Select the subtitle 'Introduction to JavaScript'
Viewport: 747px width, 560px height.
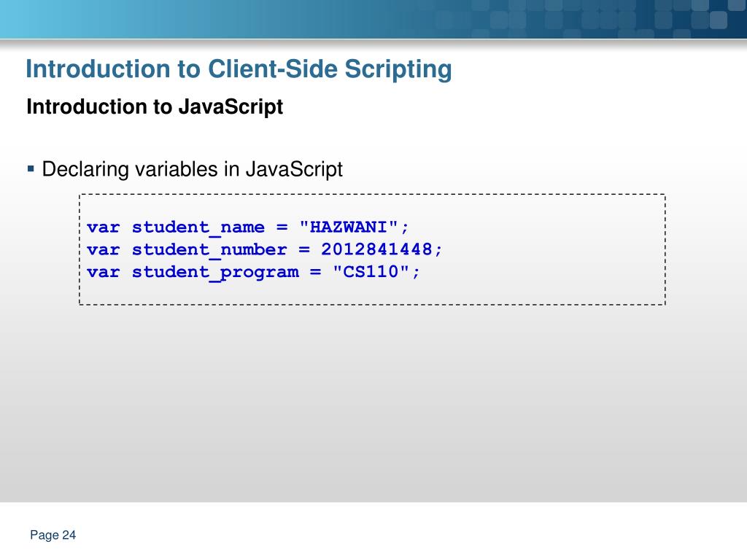coord(155,107)
